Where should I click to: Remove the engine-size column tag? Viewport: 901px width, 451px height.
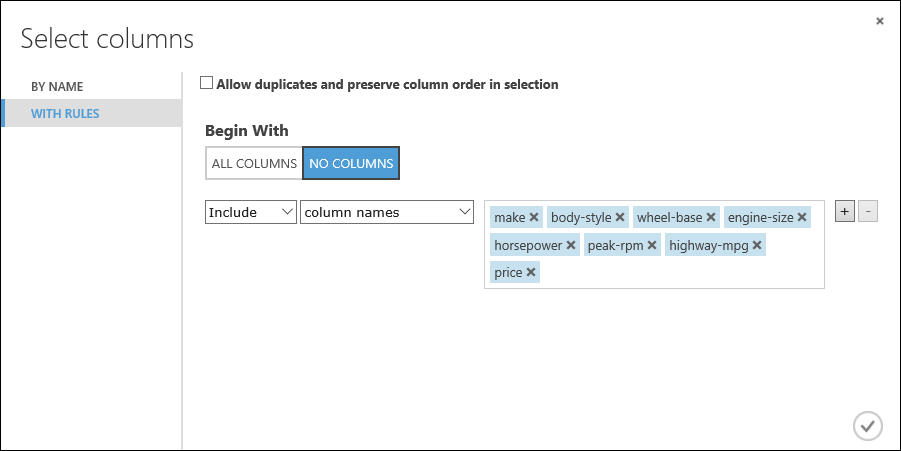click(x=802, y=217)
